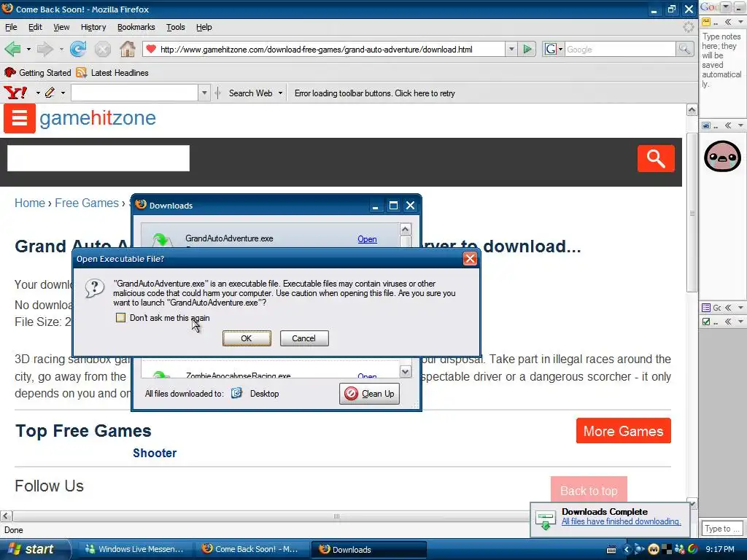This screenshot has width=747, height=560.
Task: Click the Shooter category link
Action: [155, 453]
